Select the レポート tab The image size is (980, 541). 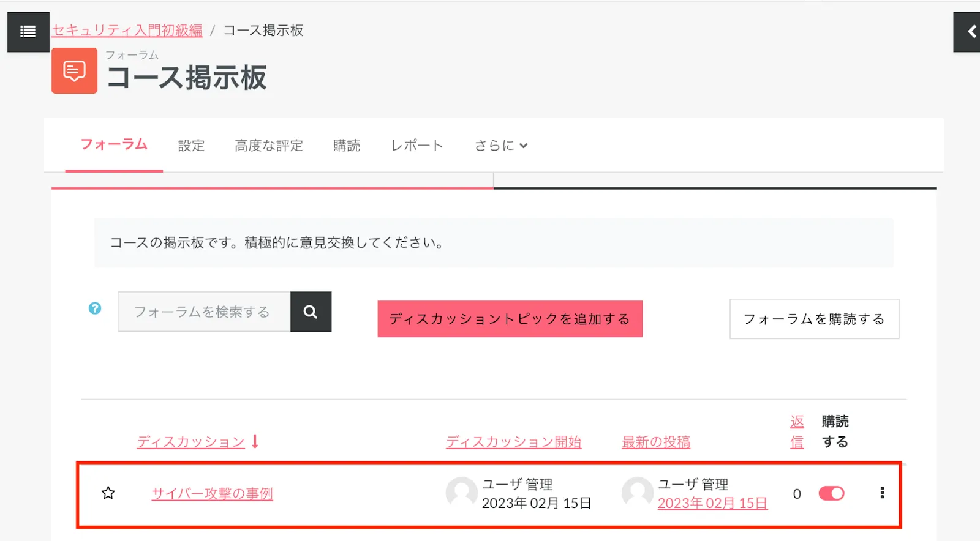(x=417, y=146)
